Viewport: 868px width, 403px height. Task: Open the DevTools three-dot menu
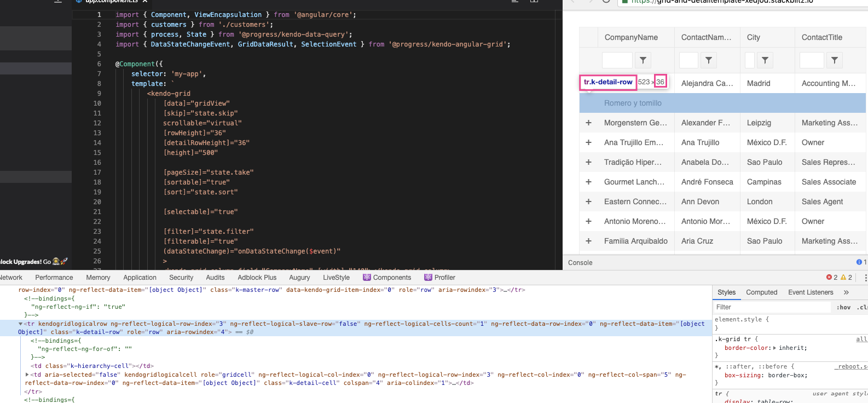(866, 278)
